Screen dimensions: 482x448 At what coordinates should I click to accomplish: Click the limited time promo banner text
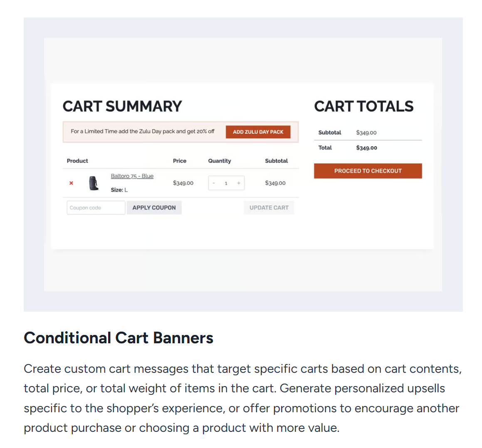pyautogui.click(x=143, y=131)
